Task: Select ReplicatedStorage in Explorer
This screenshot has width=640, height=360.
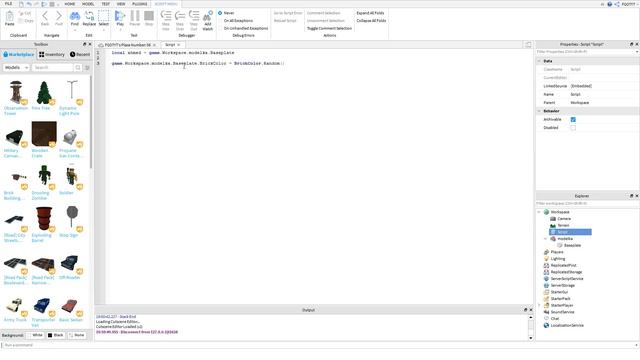Action: point(566,272)
